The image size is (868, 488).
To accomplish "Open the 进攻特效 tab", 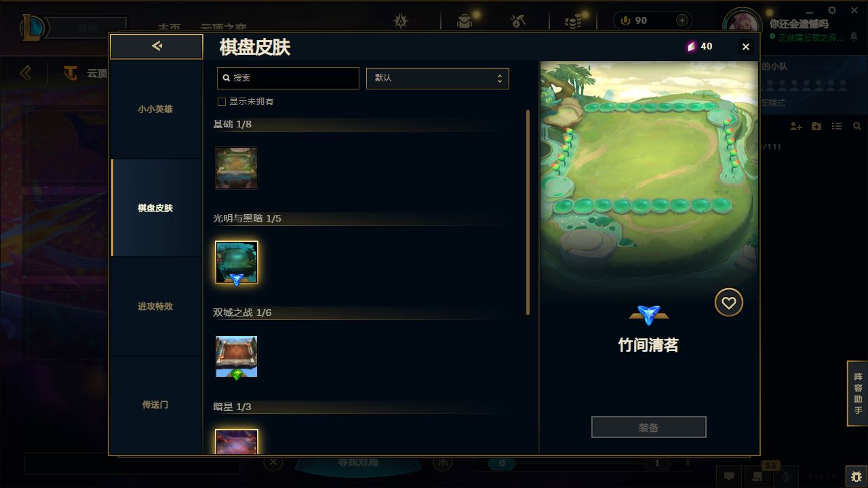I will pos(155,306).
